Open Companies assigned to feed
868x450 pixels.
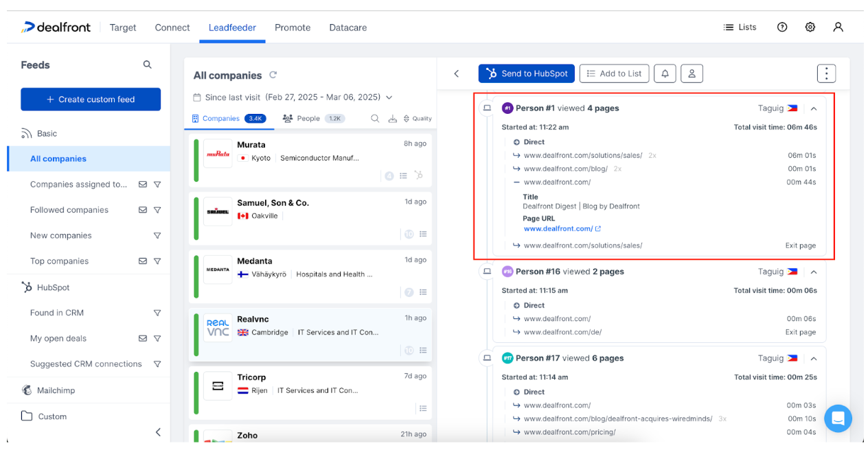pos(78,184)
